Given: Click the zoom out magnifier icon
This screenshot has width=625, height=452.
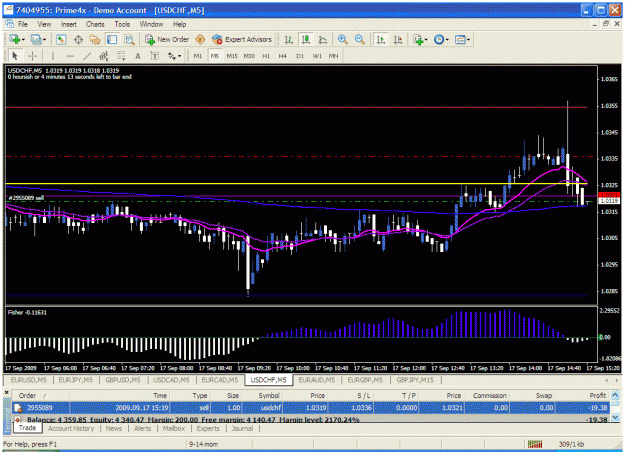Looking at the screenshot, I should click(x=360, y=39).
